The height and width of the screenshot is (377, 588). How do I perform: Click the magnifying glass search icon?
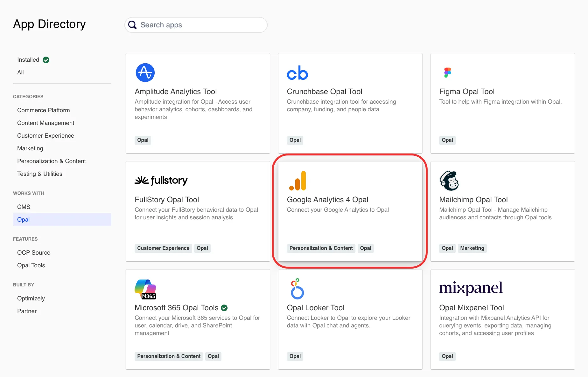[x=132, y=25]
